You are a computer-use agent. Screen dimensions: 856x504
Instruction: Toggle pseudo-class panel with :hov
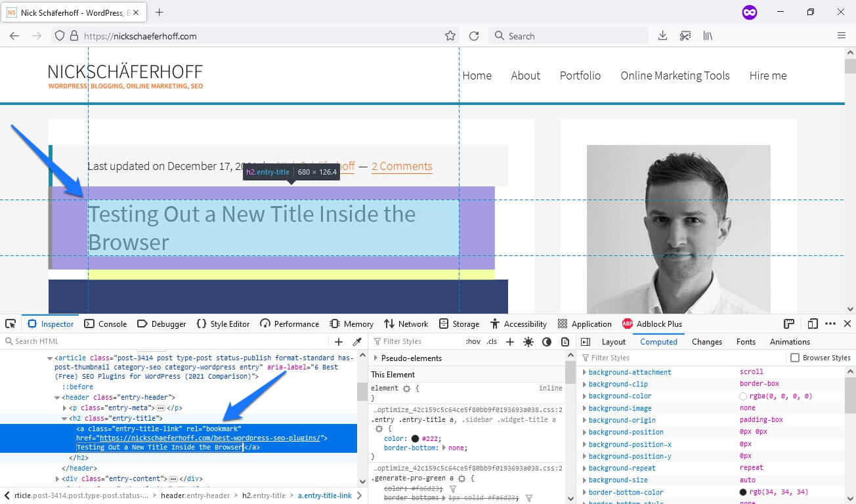[472, 341]
